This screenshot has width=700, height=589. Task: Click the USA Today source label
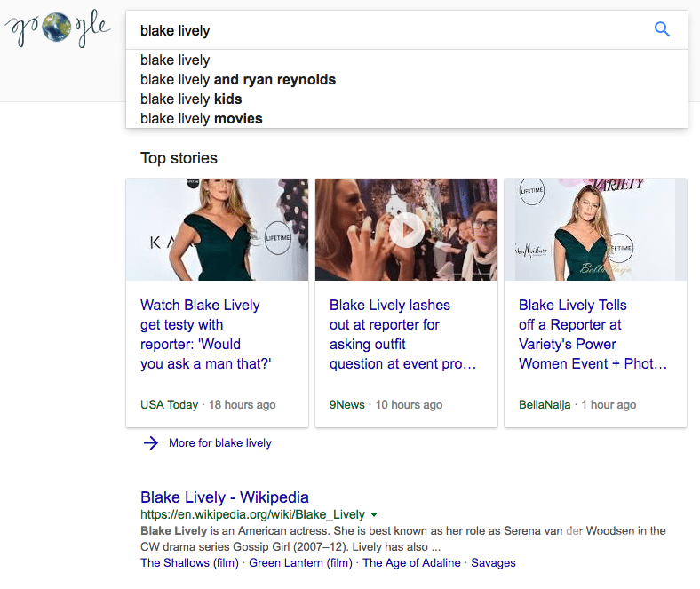(x=169, y=405)
